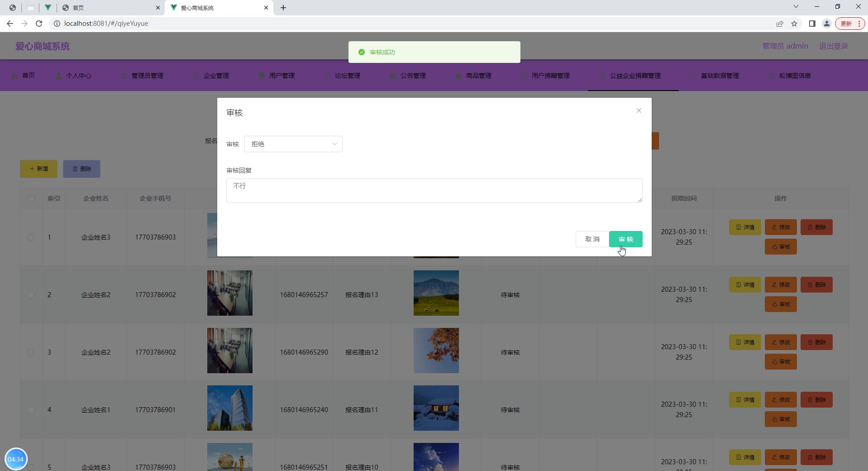Check the checkbox for row 3
Viewport: 868px width, 471px height.
point(31,352)
